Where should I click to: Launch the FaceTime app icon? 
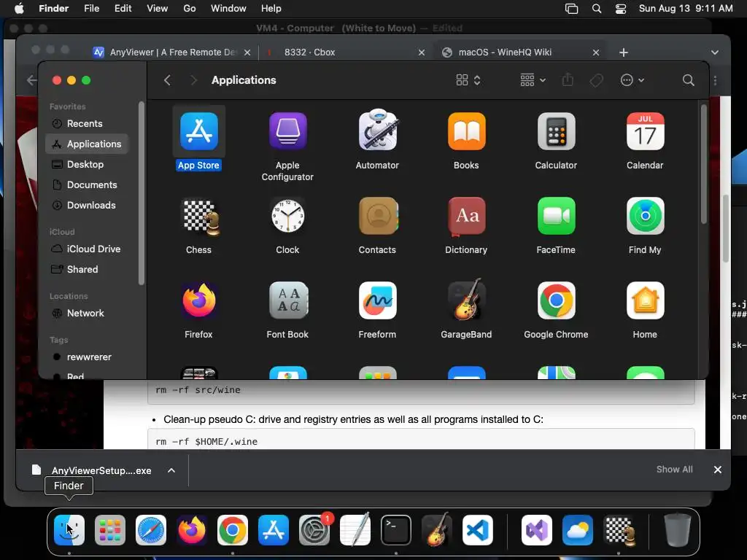point(556,216)
